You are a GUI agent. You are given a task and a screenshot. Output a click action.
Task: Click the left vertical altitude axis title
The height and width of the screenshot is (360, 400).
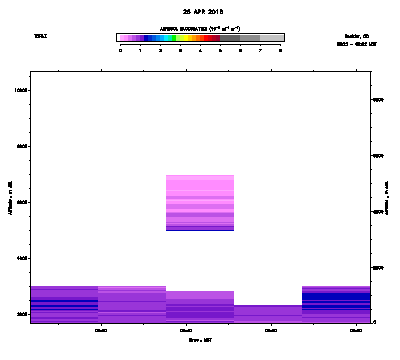[x=10, y=198]
